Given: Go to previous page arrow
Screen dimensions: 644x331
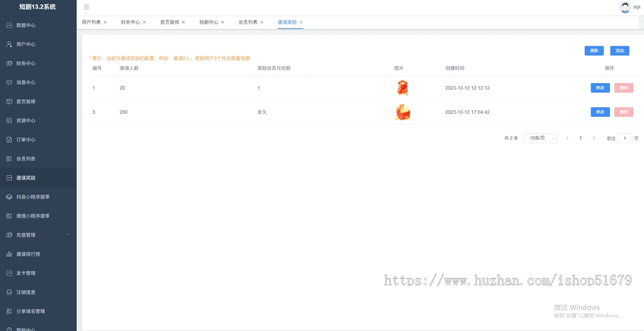Looking at the screenshot, I should (x=567, y=138).
